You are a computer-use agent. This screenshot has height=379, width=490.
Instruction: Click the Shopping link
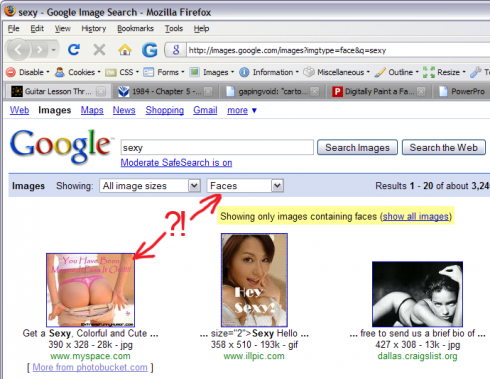(165, 110)
